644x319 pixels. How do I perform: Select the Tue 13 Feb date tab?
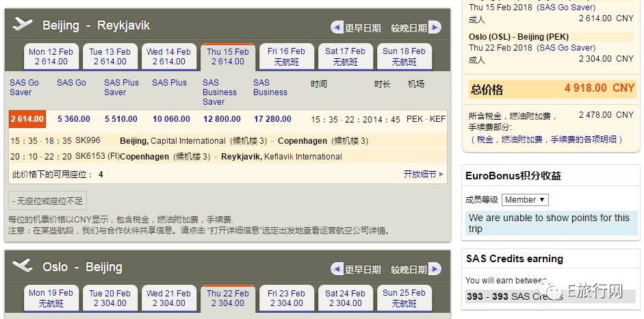tap(110, 57)
